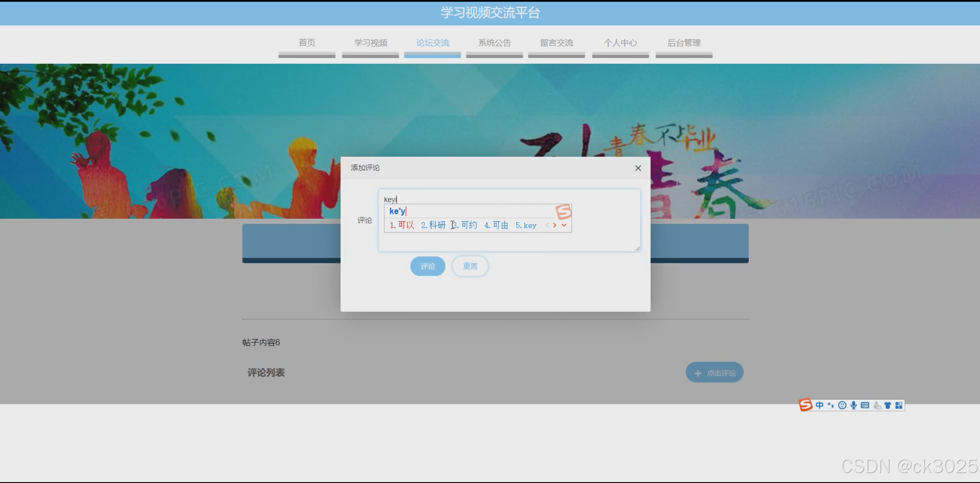Click the shirt skin icon in the Sogou toolbar
The image size is (980, 483).
tap(888, 405)
